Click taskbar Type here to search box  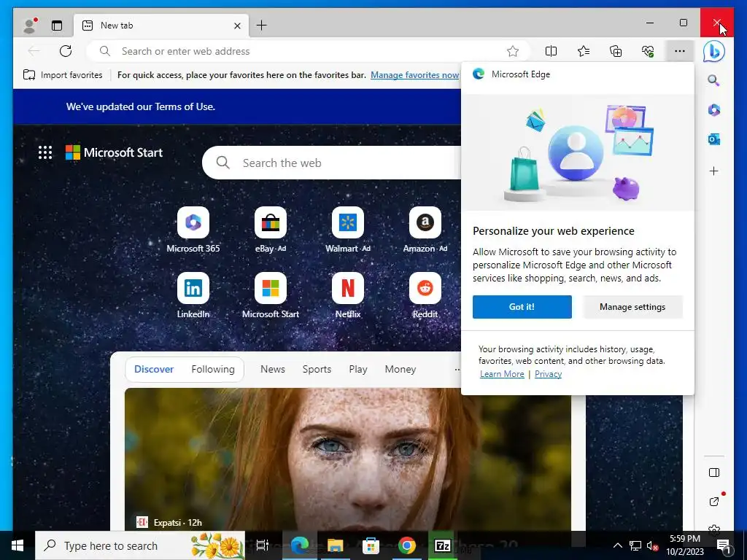(x=140, y=545)
